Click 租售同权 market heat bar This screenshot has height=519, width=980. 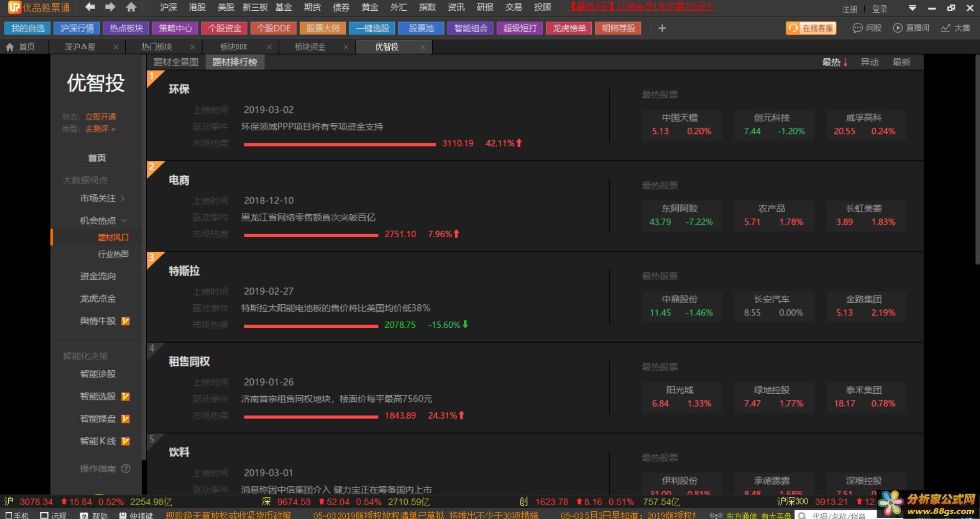click(x=311, y=417)
